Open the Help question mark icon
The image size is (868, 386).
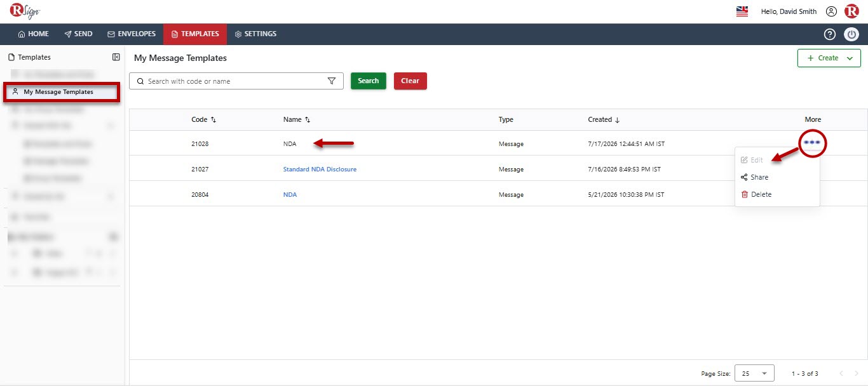[829, 34]
